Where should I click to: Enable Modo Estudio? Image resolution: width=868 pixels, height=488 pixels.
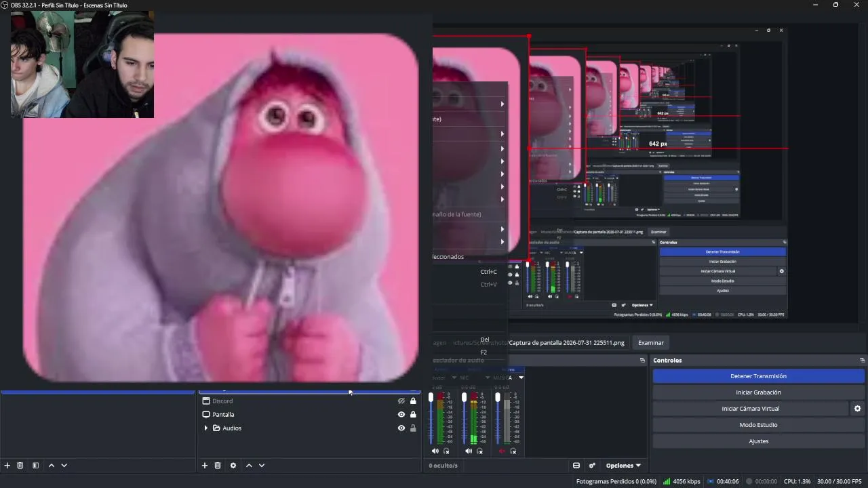pos(759,425)
